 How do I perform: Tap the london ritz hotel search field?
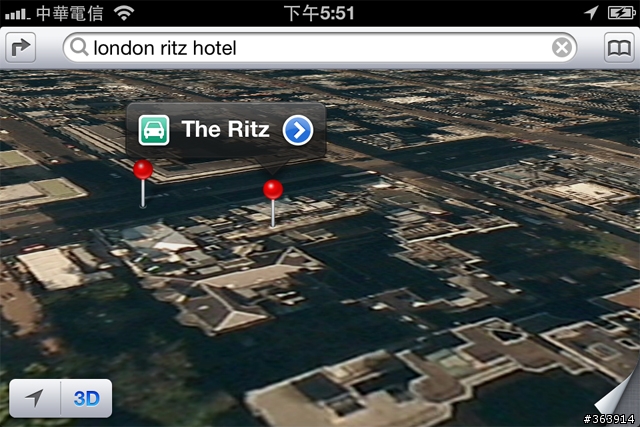320,48
